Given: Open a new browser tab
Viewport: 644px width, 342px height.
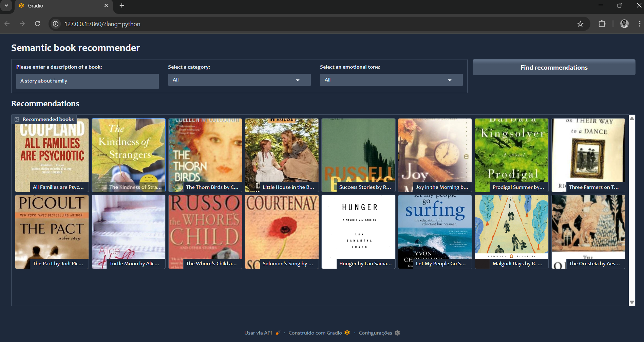Looking at the screenshot, I should coord(122,5).
